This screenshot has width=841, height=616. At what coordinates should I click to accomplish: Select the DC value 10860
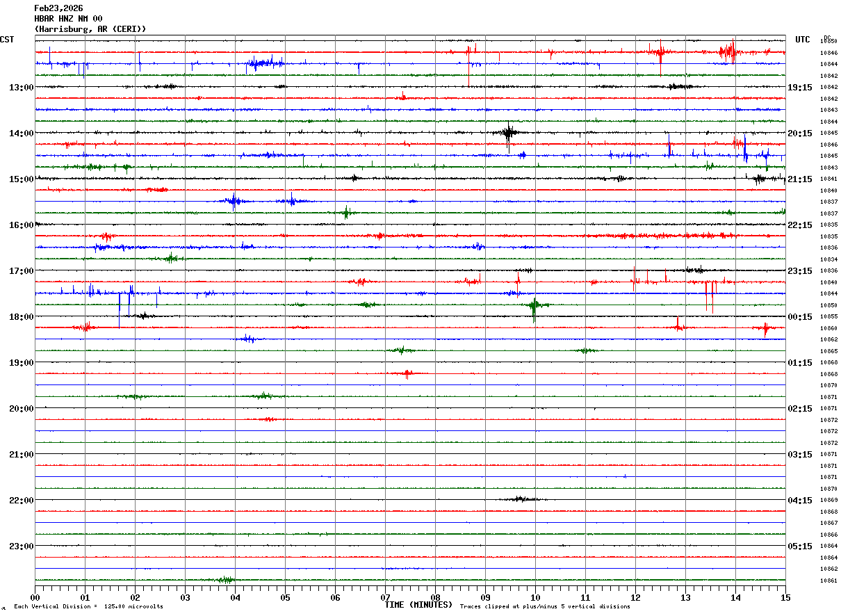(828, 328)
